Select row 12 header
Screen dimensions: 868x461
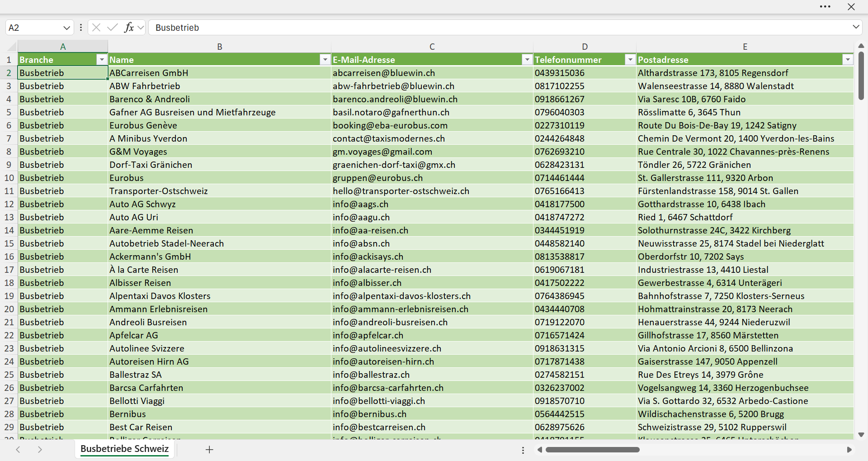pos(9,204)
